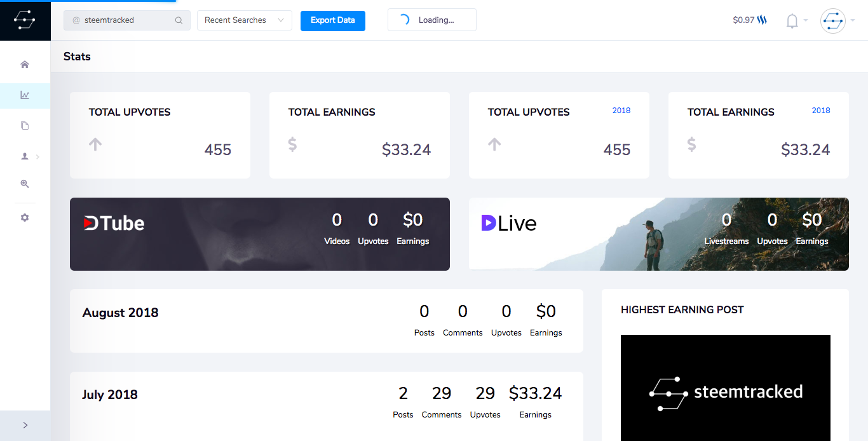Click the 2018 link on the Total Earnings card
The height and width of the screenshot is (441, 868).
(x=821, y=111)
